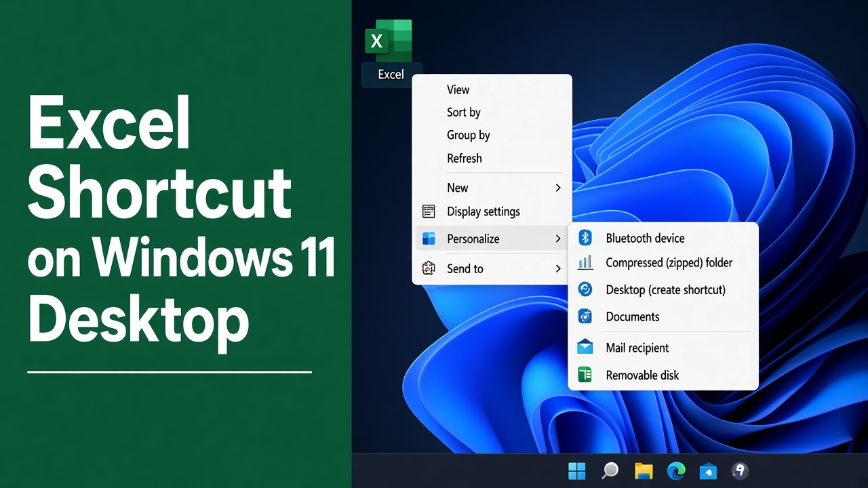Open Microsoft Edge from taskbar

click(676, 470)
